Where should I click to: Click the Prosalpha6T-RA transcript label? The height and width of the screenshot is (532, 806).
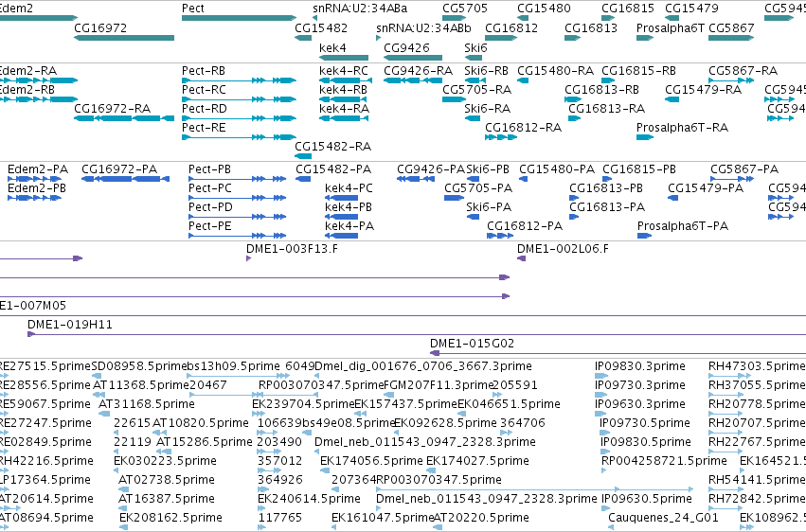[682, 128]
